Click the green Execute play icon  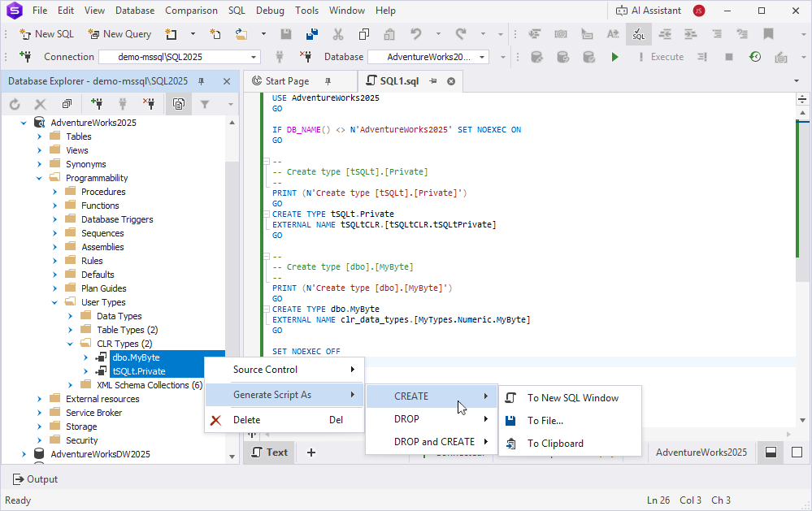(614, 57)
